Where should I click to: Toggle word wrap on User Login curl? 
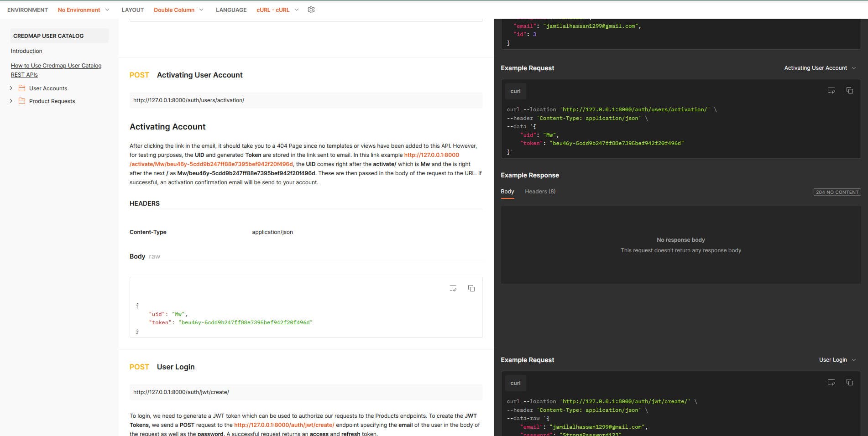pos(831,382)
